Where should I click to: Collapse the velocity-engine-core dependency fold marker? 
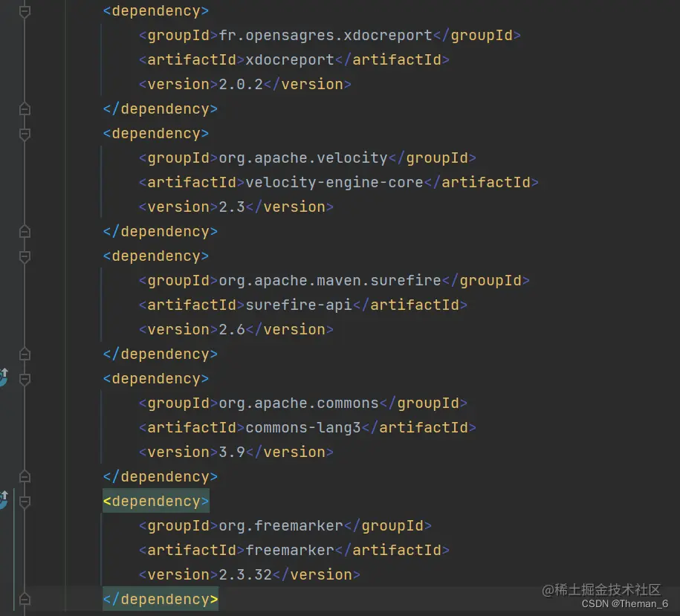click(25, 134)
